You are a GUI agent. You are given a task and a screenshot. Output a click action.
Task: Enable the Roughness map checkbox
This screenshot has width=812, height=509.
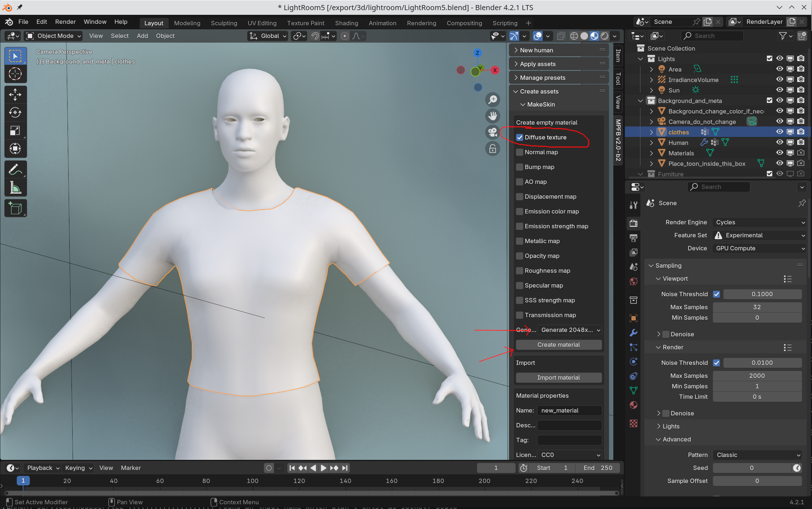point(520,271)
